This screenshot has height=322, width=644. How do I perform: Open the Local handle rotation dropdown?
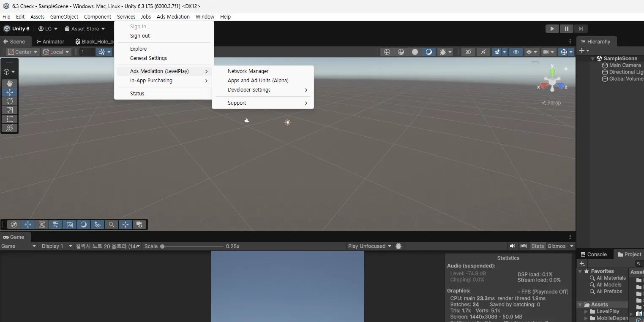[x=56, y=52]
